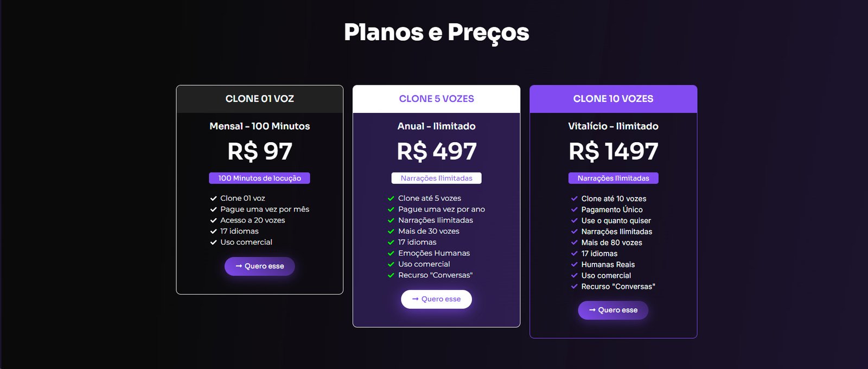This screenshot has height=369, width=868.
Task: Tap the green checkmark beside "Mais de 30 vozes"
Action: (391, 232)
